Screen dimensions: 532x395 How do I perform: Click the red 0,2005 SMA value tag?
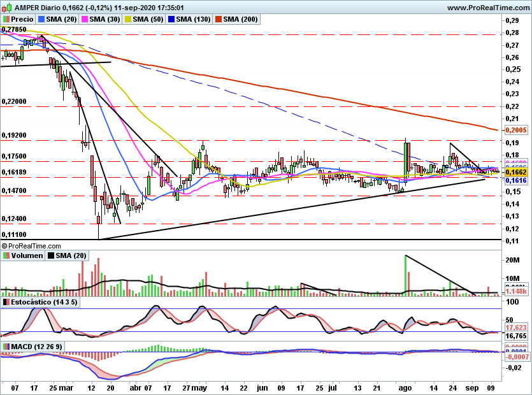(x=515, y=130)
